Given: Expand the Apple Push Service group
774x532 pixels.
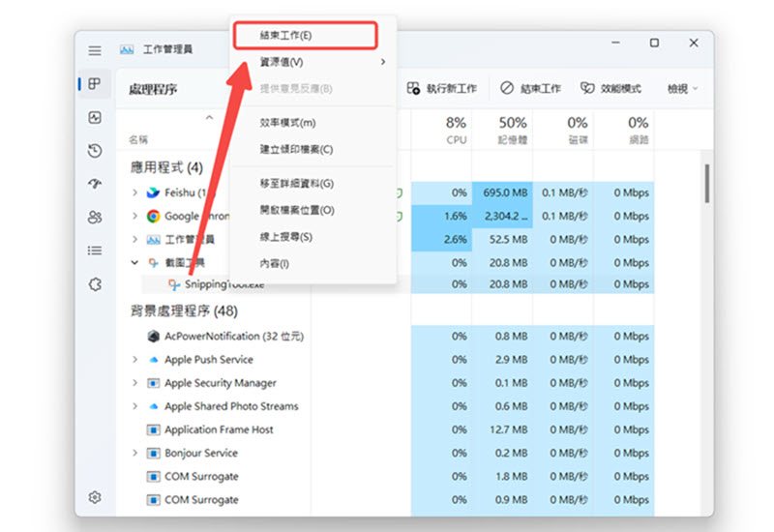Looking at the screenshot, I should click(134, 359).
